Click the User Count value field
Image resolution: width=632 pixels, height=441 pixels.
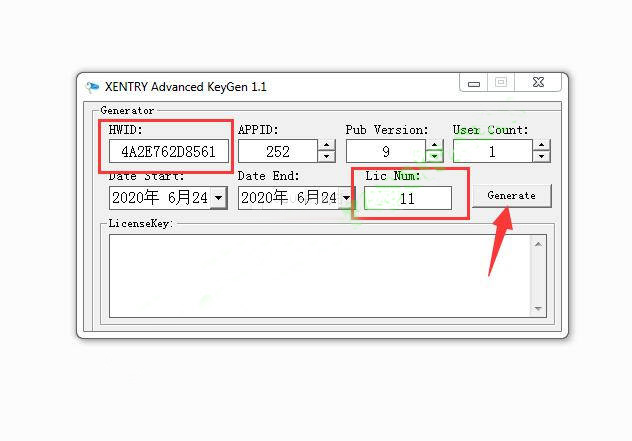[x=493, y=151]
